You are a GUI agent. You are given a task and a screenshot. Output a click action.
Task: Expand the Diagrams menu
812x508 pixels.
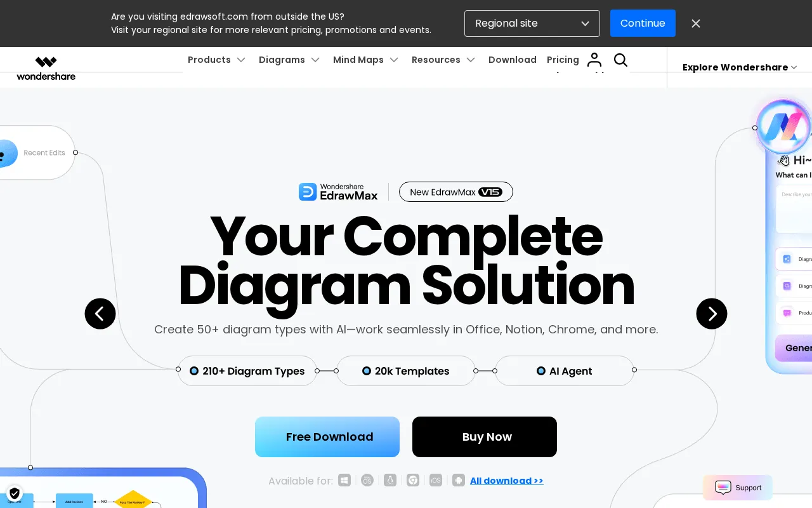(x=289, y=60)
